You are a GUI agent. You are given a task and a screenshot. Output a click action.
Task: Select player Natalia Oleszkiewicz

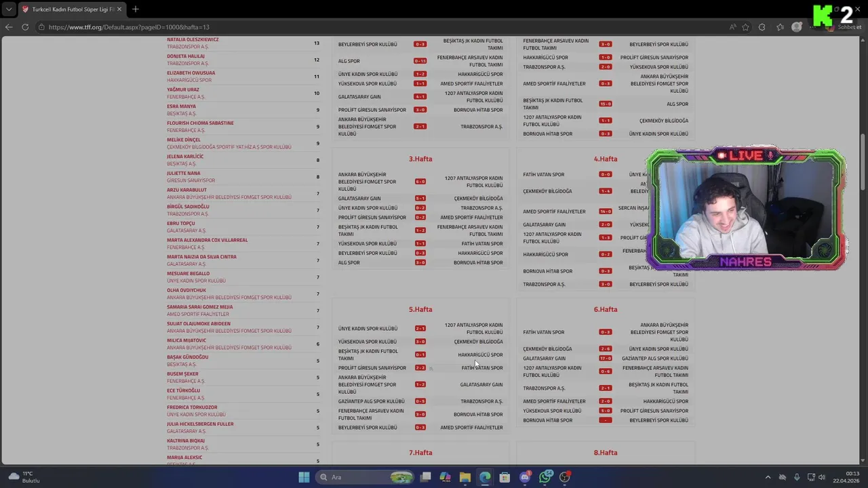pyautogui.click(x=193, y=39)
